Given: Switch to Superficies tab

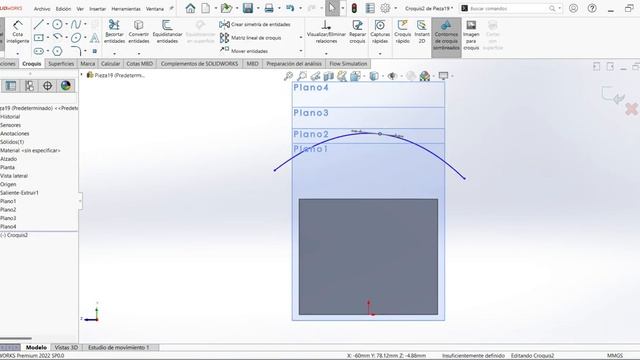Looking at the screenshot, I should pos(61,64).
